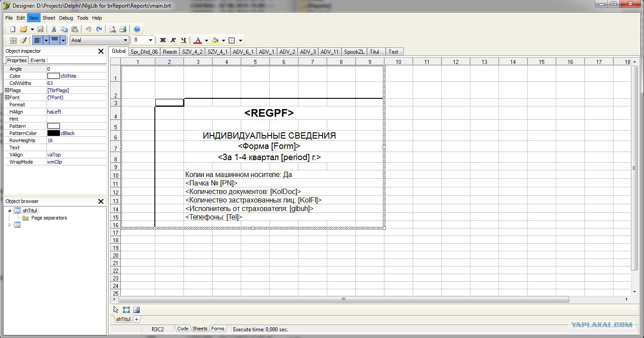
Task: Close the Object browser panel
Action: click(101, 202)
